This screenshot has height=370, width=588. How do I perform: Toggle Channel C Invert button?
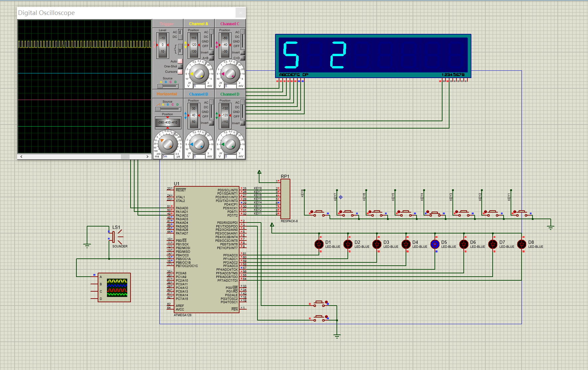(243, 52)
